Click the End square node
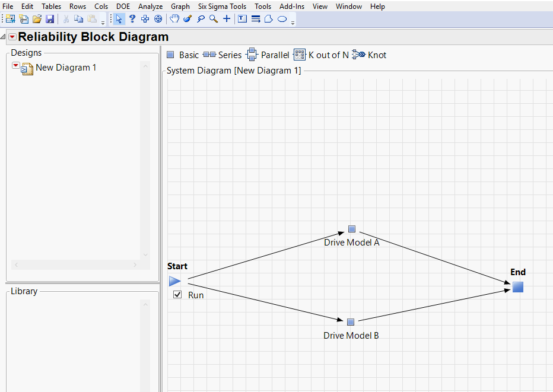Image resolution: width=553 pixels, height=392 pixels. point(518,287)
